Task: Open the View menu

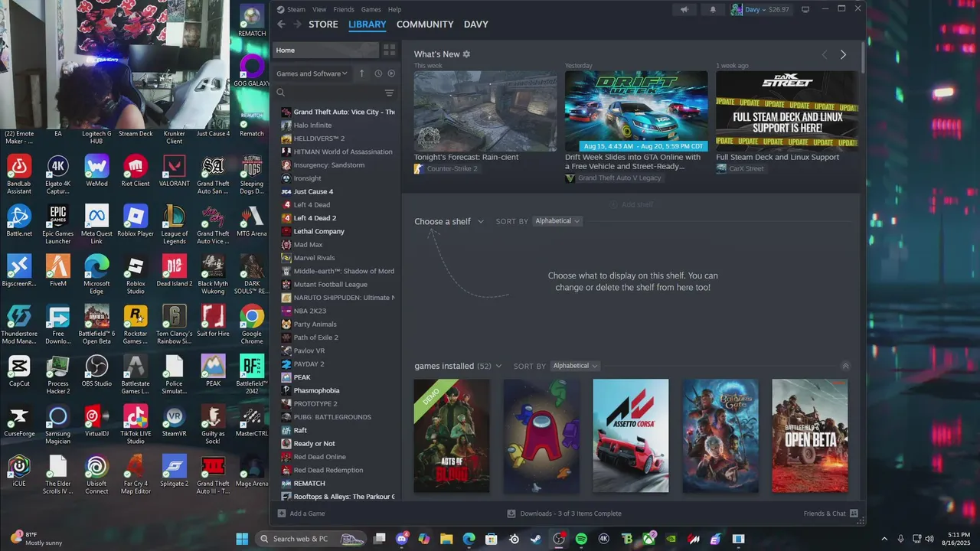Action: pos(319,9)
